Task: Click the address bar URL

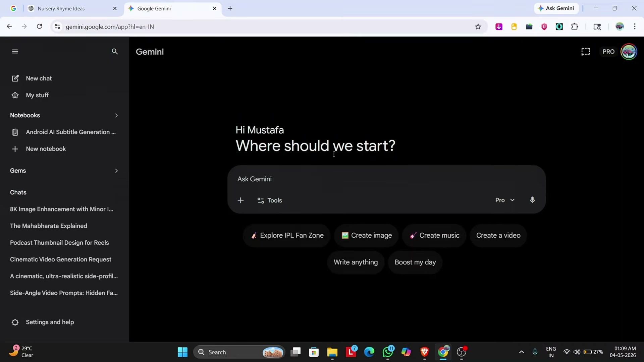Action: click(x=110, y=27)
